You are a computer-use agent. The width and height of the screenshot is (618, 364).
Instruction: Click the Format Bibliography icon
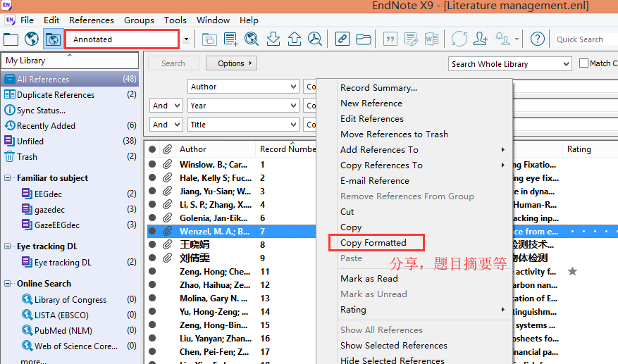411,39
